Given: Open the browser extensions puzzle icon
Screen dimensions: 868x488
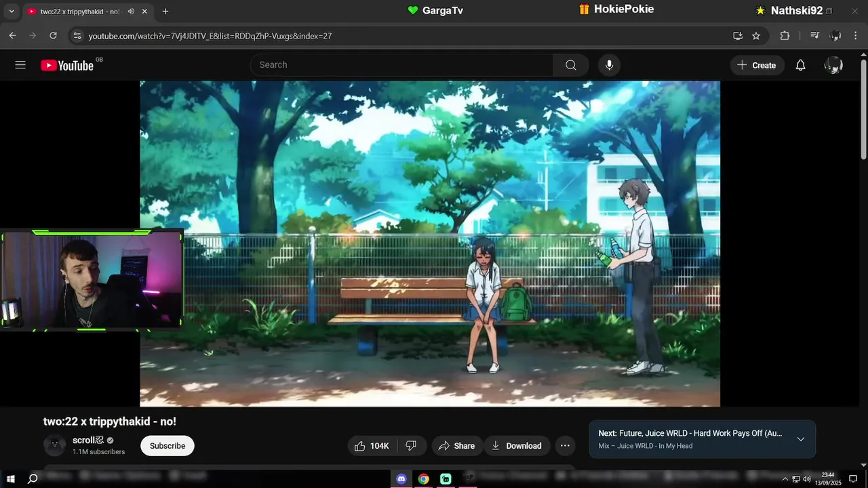Looking at the screenshot, I should [785, 36].
